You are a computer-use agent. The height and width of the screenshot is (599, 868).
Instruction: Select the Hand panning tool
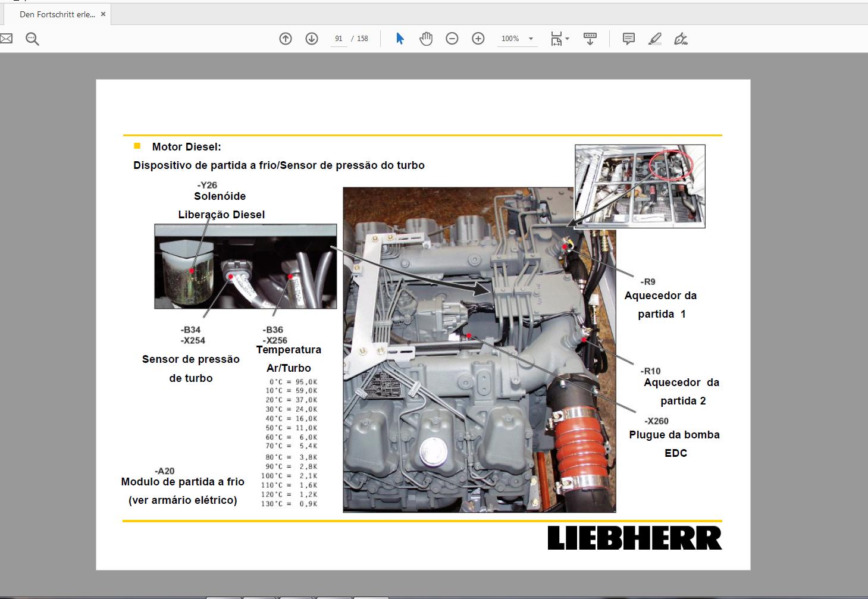pyautogui.click(x=426, y=38)
